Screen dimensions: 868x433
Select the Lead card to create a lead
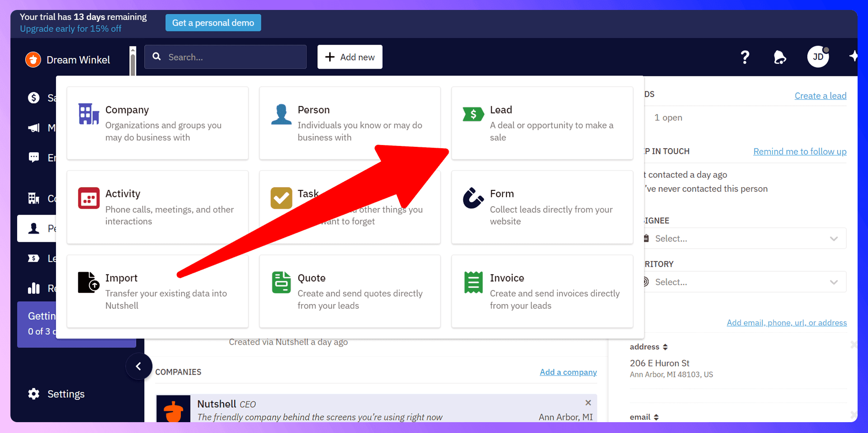tap(542, 123)
